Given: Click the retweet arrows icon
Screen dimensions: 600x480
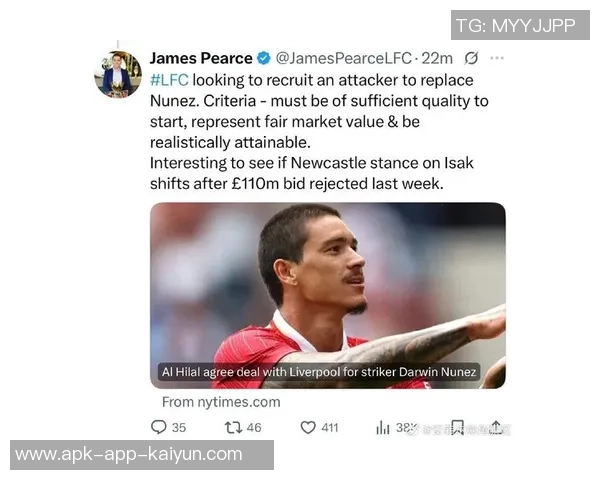Looking at the screenshot, I should tap(233, 428).
